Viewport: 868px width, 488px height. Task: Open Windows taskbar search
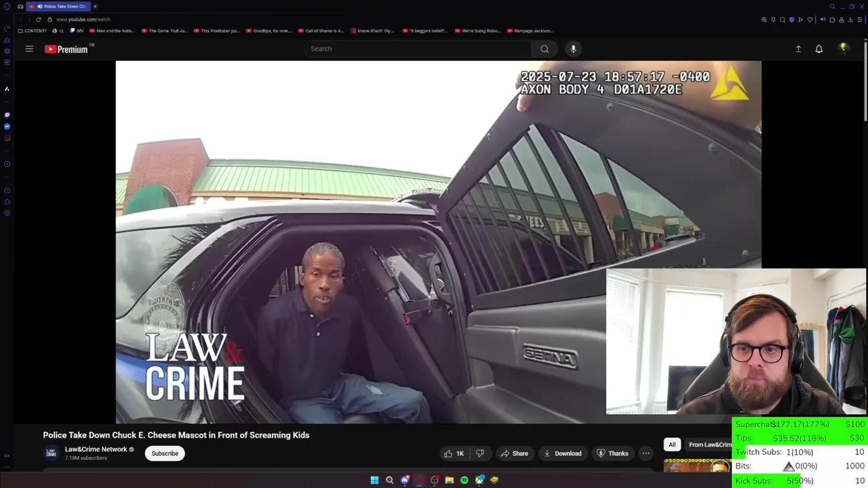(x=389, y=480)
